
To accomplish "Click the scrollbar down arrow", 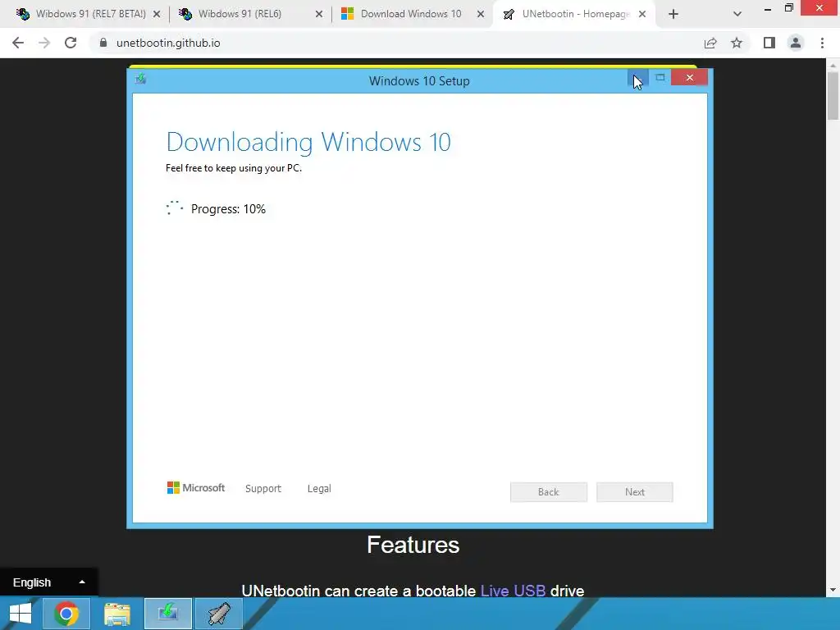I will (x=833, y=590).
